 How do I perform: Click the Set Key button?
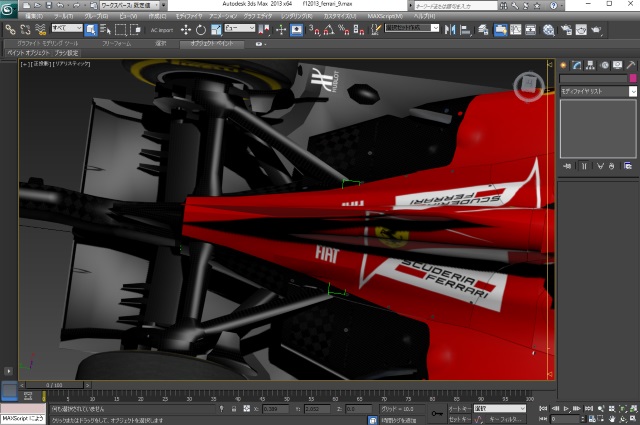point(460,419)
